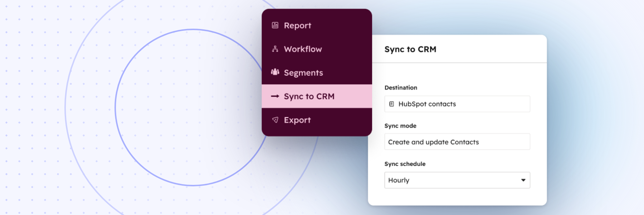The image size is (644, 215).
Task: Open the Export menu option
Action: [317, 120]
